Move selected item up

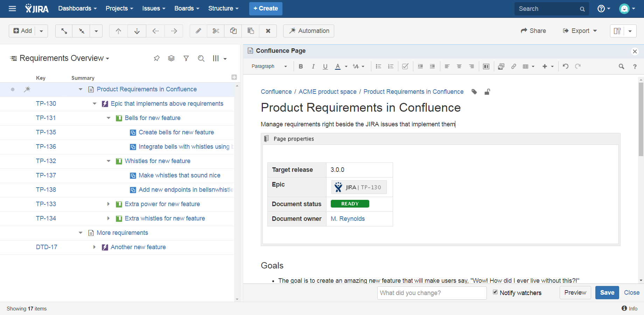pos(118,31)
